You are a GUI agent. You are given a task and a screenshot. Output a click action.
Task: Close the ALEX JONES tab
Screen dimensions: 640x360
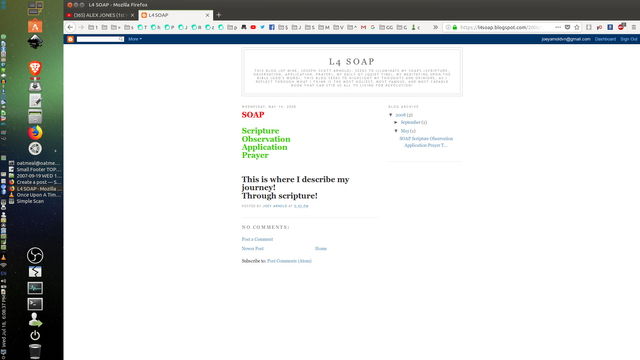point(132,15)
